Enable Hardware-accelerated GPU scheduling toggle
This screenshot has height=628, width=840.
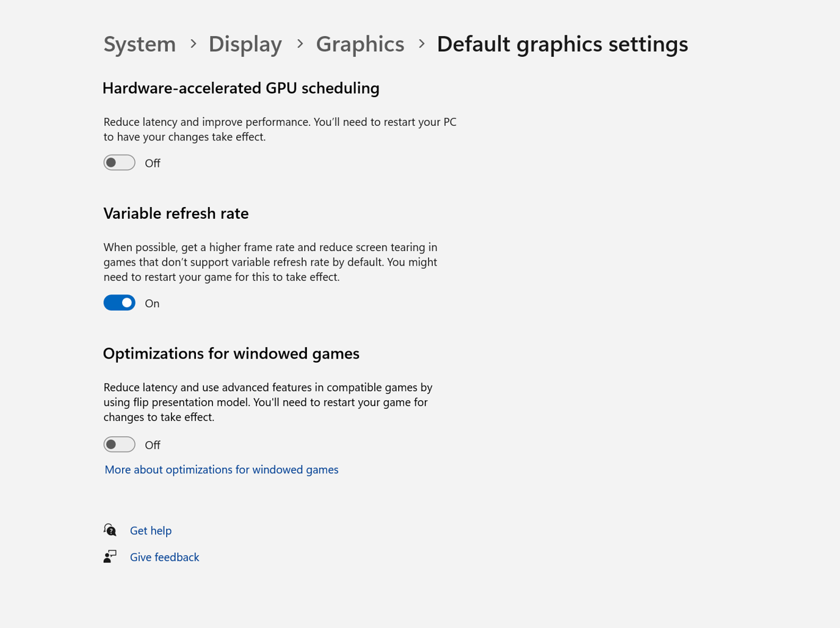[x=119, y=162]
